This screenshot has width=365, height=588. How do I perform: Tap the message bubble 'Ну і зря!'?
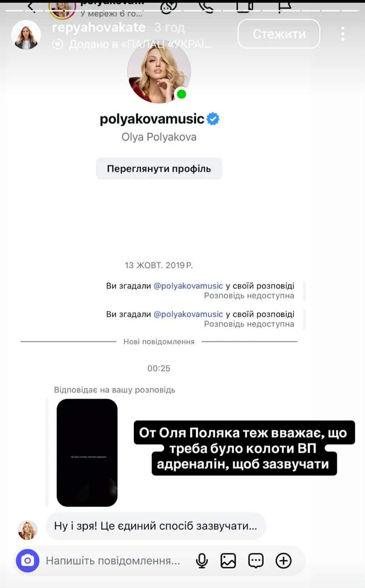pyautogui.click(x=156, y=526)
